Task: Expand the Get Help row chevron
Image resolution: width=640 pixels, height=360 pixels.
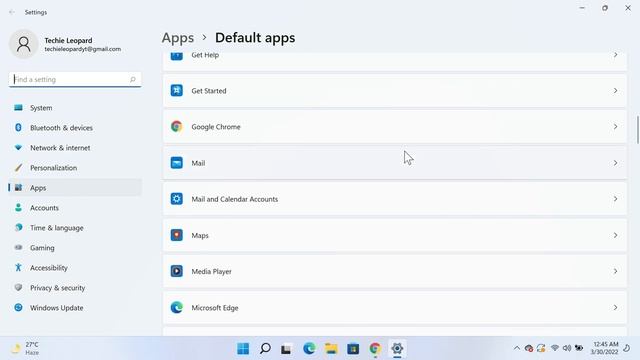Action: (615, 55)
